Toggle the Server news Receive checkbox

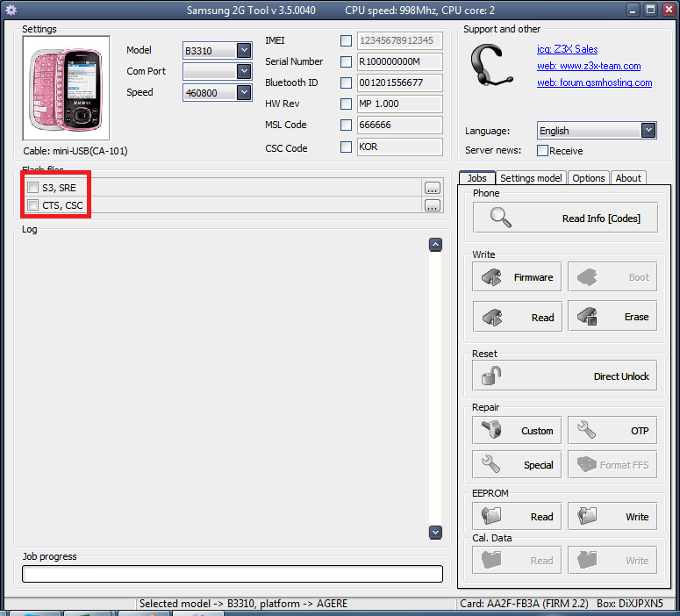[x=543, y=151]
